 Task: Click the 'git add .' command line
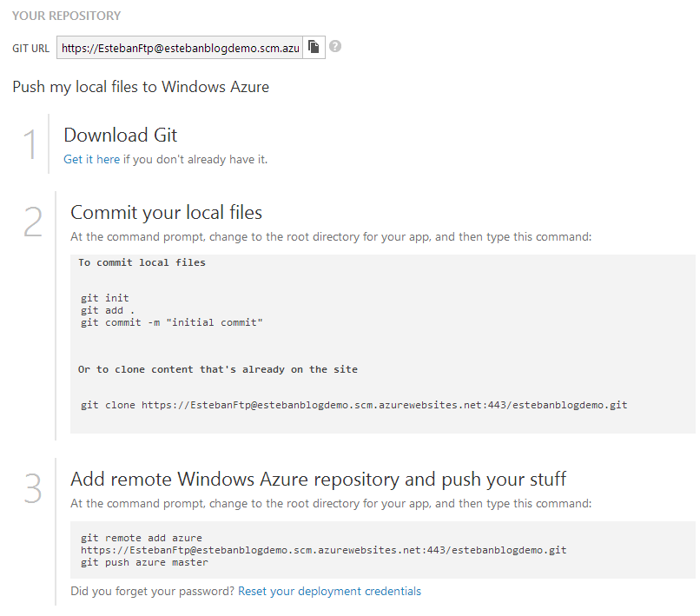(108, 310)
